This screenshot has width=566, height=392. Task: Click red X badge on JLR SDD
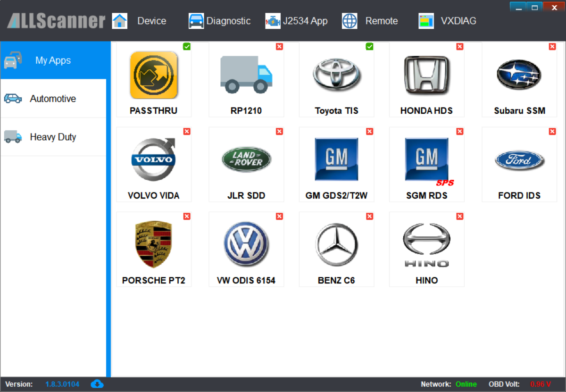coord(279,131)
